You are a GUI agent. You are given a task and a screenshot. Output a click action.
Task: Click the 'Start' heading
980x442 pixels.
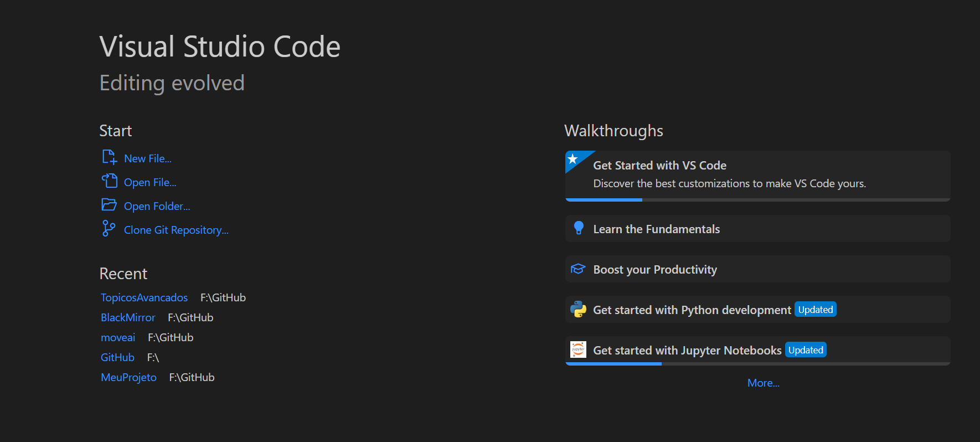point(116,131)
